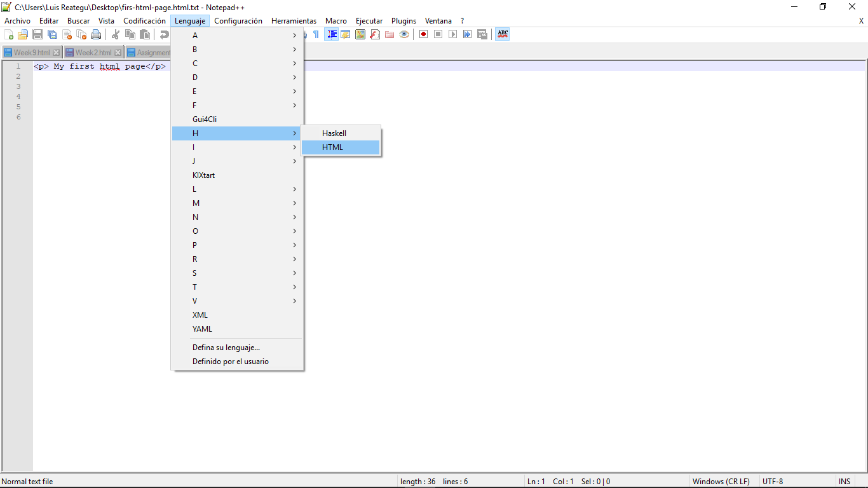Print the document using printer icon
The image size is (868, 488).
[96, 34]
